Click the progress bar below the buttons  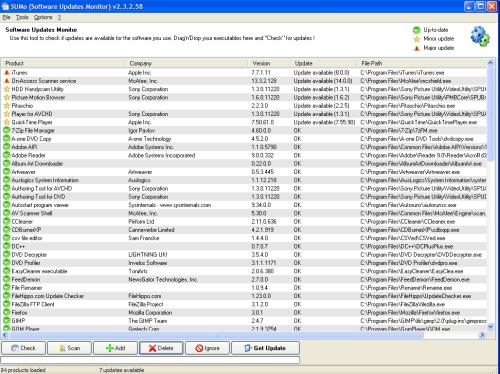[x=150, y=360]
